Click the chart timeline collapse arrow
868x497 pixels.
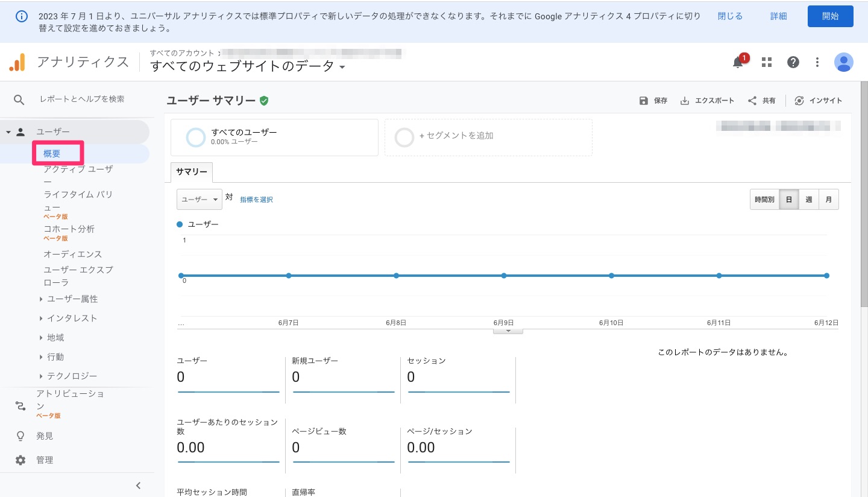click(508, 331)
